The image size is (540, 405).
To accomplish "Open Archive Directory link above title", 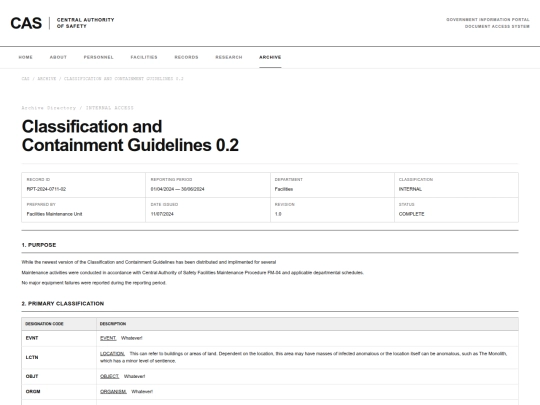I will click(x=49, y=108).
